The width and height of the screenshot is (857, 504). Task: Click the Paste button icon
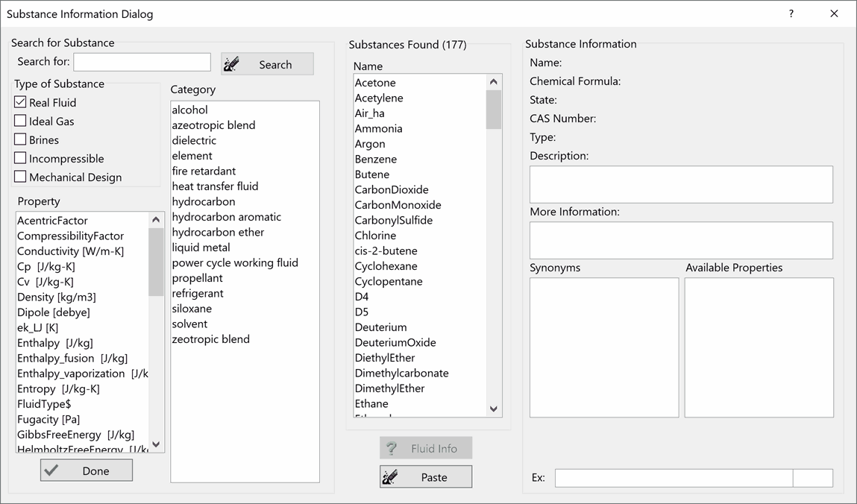click(390, 477)
